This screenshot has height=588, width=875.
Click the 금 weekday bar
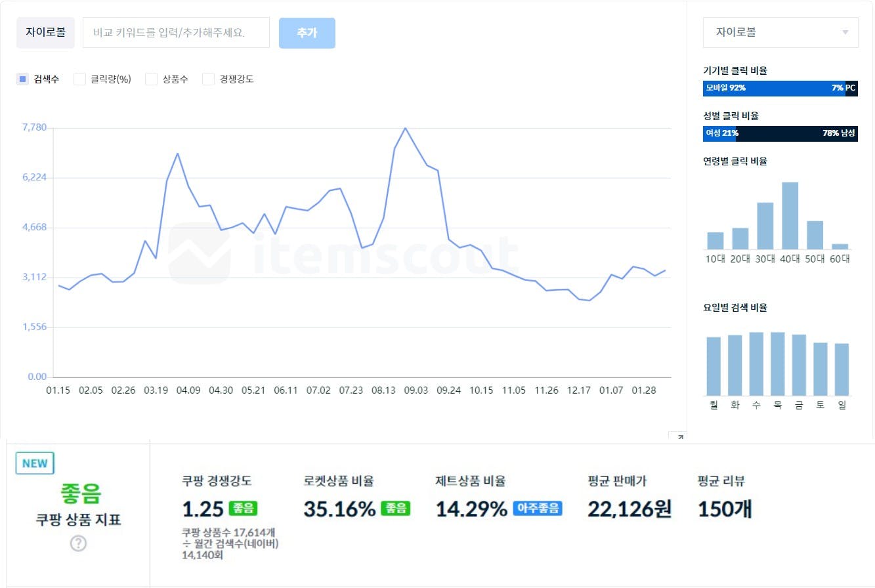tap(799, 365)
